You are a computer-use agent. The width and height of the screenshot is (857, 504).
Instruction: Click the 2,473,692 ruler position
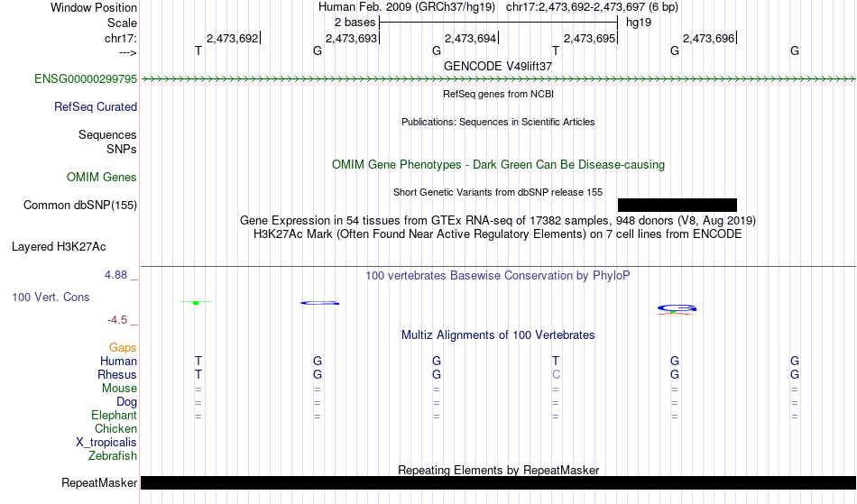(232, 38)
